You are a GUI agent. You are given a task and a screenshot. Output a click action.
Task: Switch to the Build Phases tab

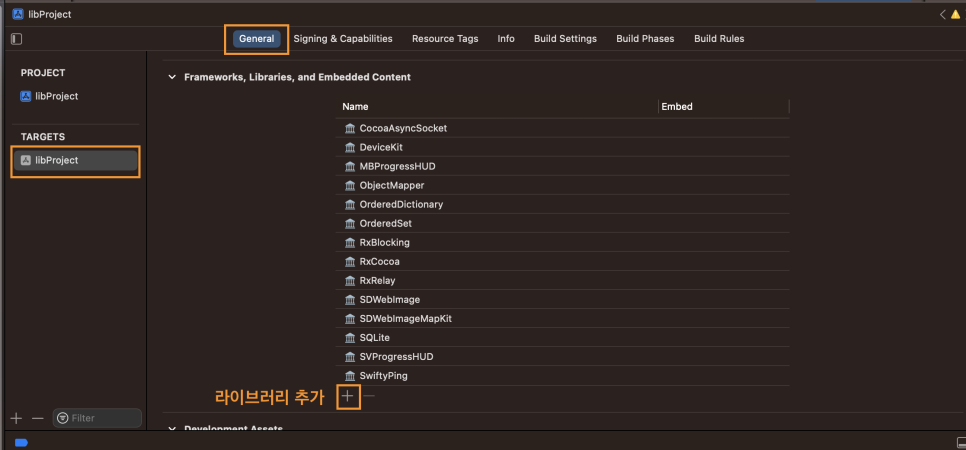pos(645,39)
